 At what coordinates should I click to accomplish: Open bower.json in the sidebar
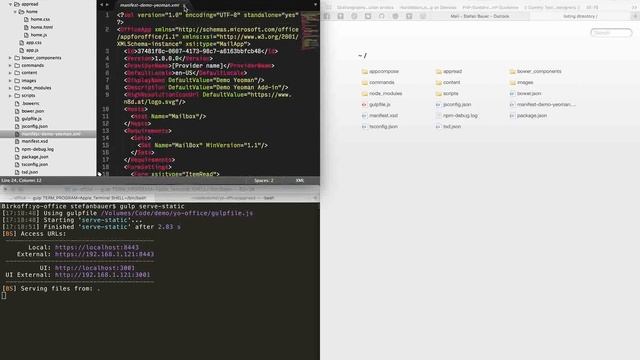[33, 111]
